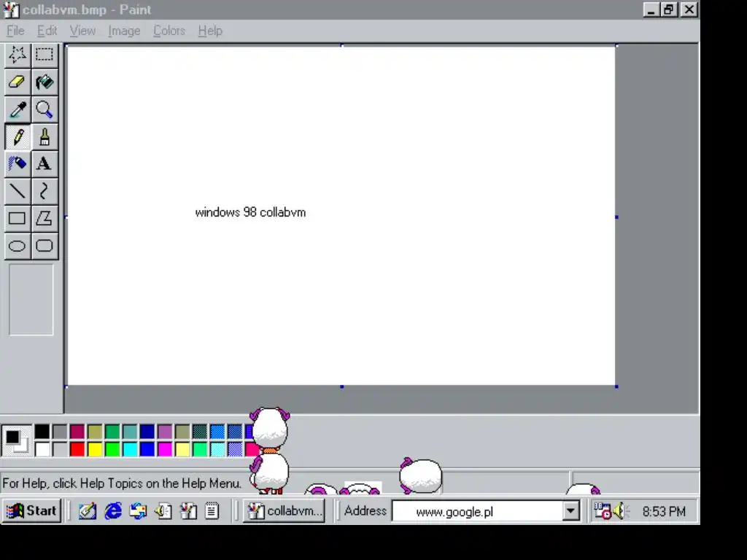
Task: Click the collabvm taskbar button
Action: [285, 511]
